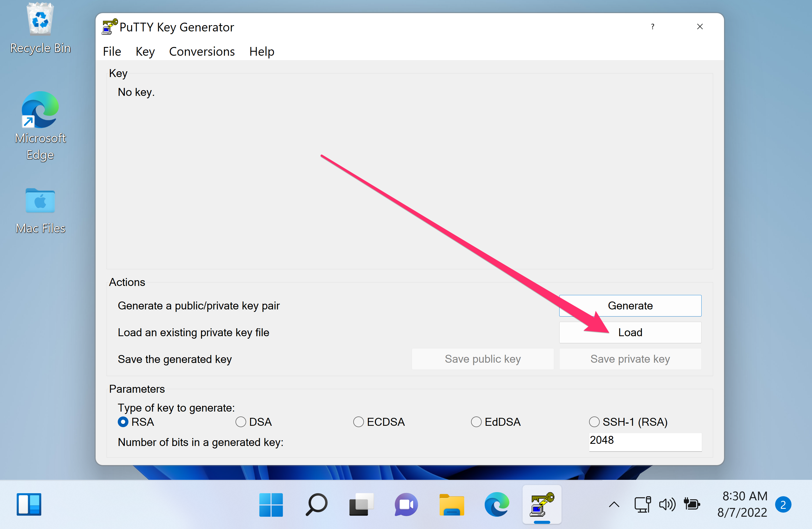Open taskbar Search
812x529 pixels.
(316, 504)
